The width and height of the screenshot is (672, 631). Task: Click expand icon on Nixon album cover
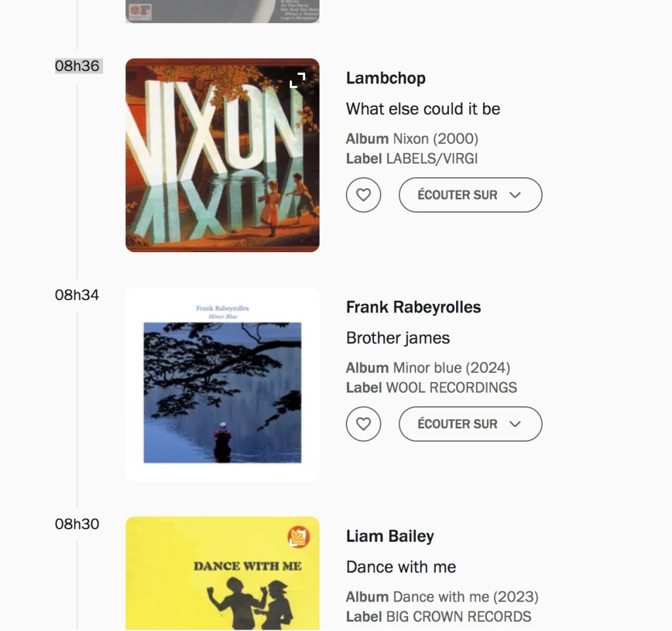click(x=297, y=80)
